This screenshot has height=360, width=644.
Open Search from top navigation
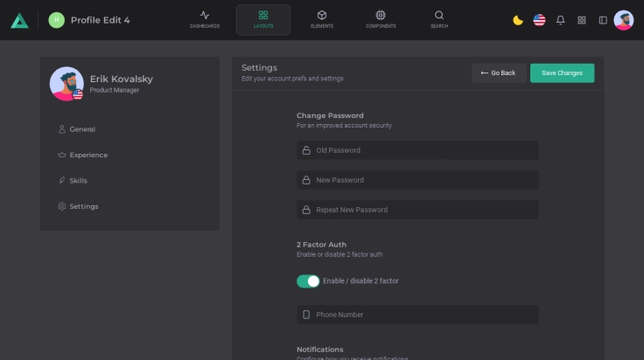(439, 19)
